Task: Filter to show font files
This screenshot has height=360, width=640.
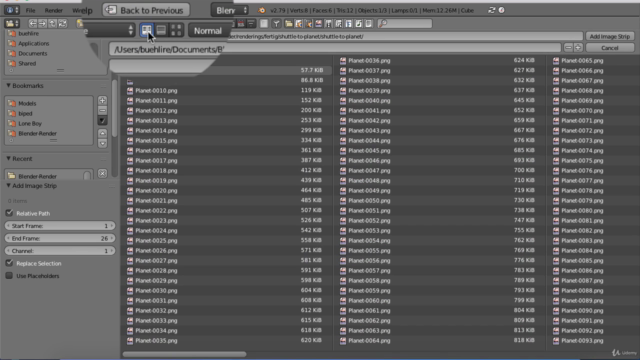Action: (x=349, y=24)
